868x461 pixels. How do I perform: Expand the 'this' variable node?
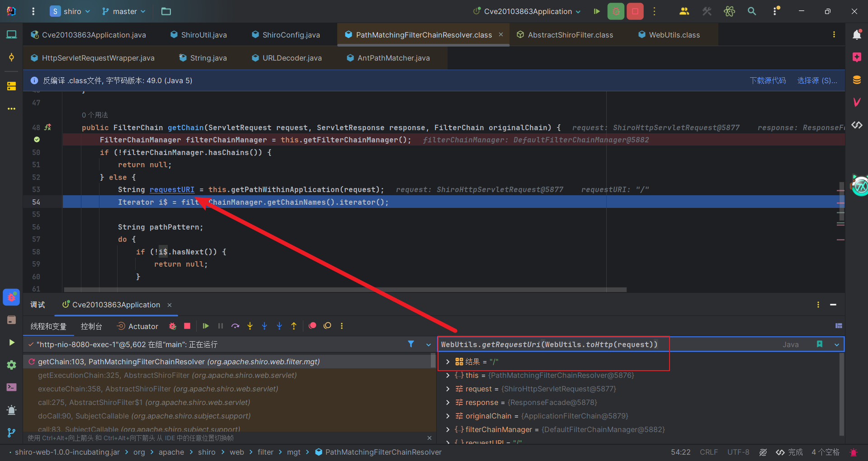pos(448,375)
